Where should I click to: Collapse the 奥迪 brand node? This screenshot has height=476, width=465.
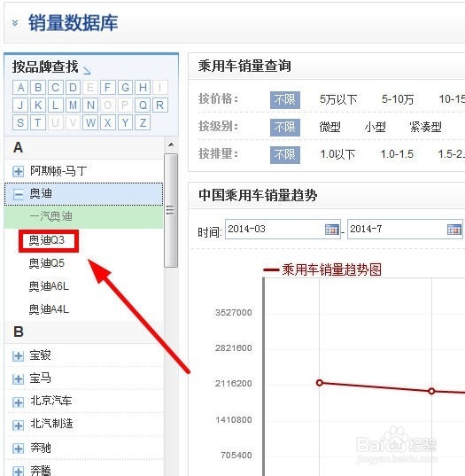coord(18,194)
